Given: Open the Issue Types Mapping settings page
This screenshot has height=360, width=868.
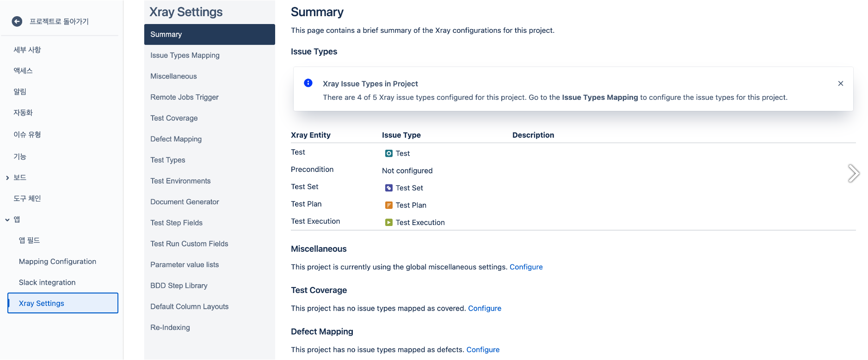Looking at the screenshot, I should coord(185,55).
